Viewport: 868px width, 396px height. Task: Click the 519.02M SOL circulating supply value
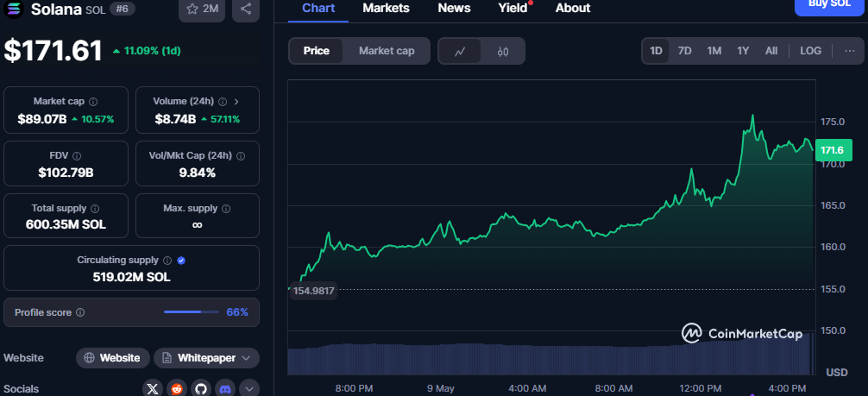pos(132,277)
